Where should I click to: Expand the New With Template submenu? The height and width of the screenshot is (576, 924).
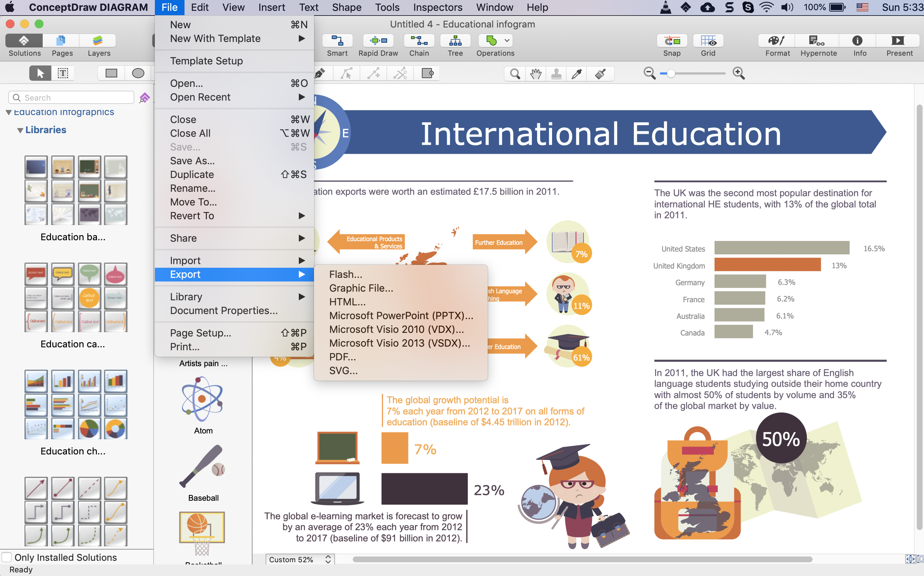234,38
